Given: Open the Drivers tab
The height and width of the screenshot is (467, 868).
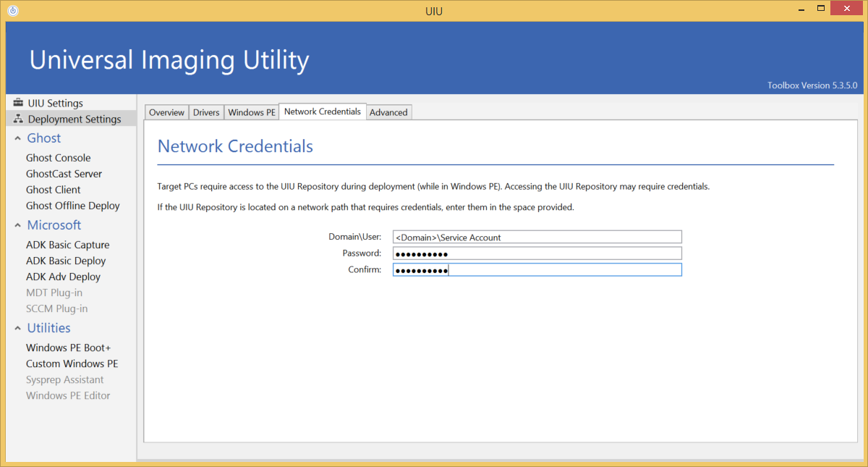Looking at the screenshot, I should tap(206, 112).
